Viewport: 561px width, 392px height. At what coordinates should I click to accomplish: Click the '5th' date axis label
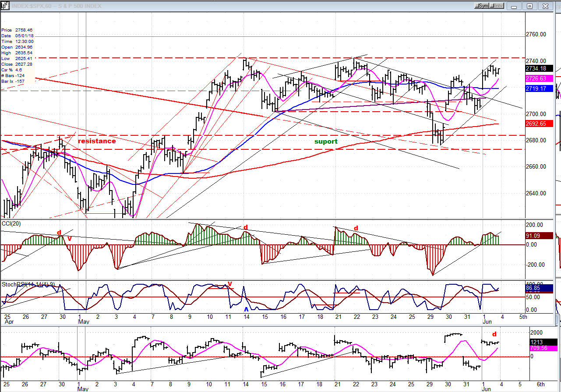(524, 316)
